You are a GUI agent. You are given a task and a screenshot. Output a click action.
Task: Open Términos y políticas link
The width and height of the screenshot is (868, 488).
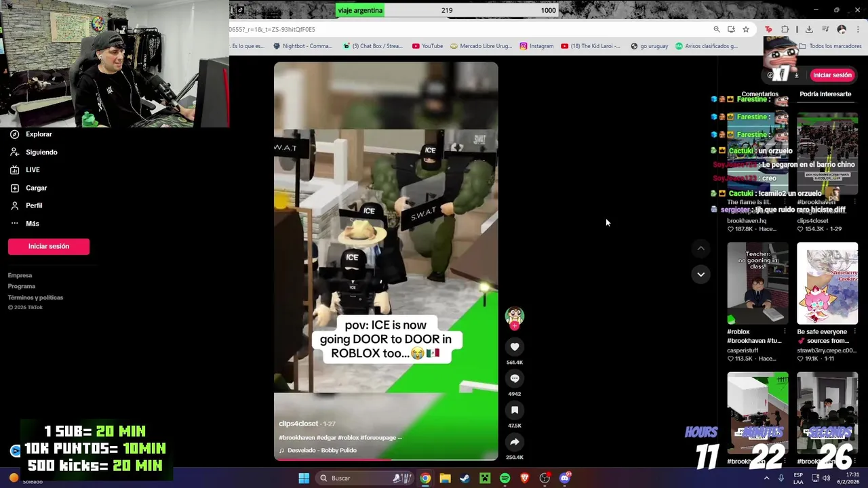tap(35, 298)
